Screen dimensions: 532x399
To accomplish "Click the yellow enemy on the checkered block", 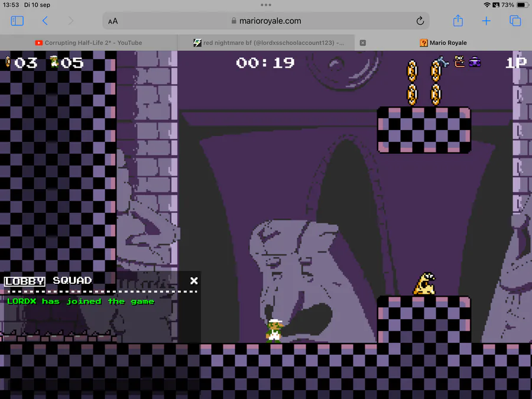I will [x=424, y=284].
